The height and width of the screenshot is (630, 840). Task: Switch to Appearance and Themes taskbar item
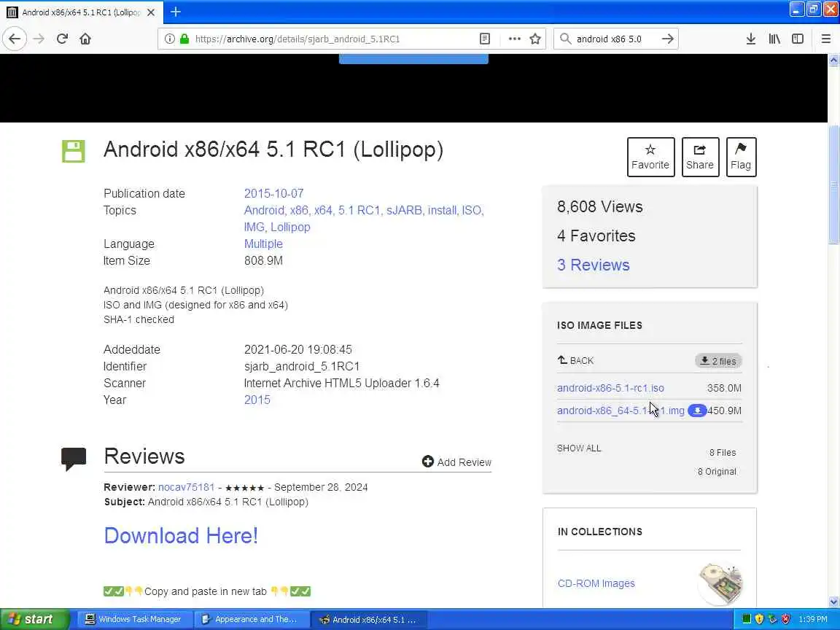[x=250, y=619]
